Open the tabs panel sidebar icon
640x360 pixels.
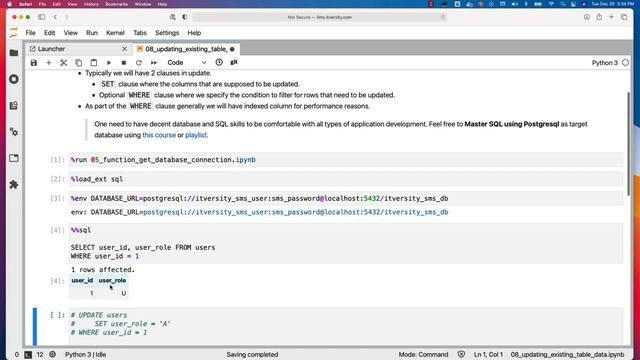14,158
